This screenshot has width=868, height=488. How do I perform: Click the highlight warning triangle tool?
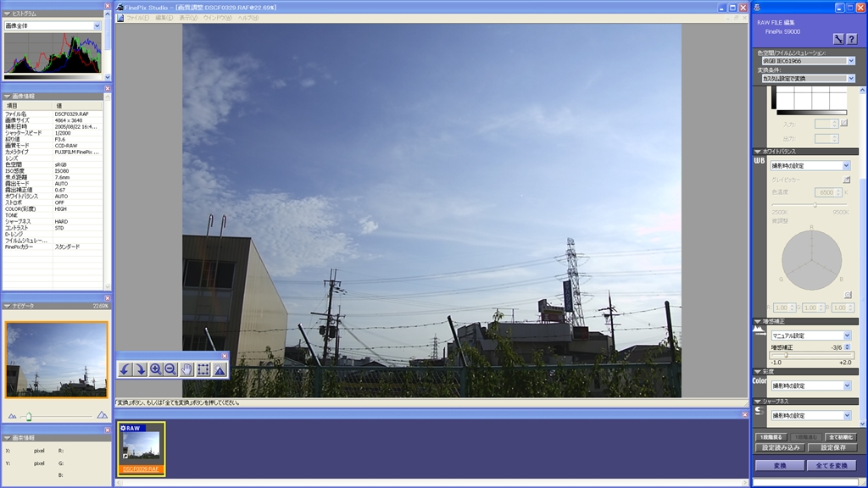click(220, 369)
